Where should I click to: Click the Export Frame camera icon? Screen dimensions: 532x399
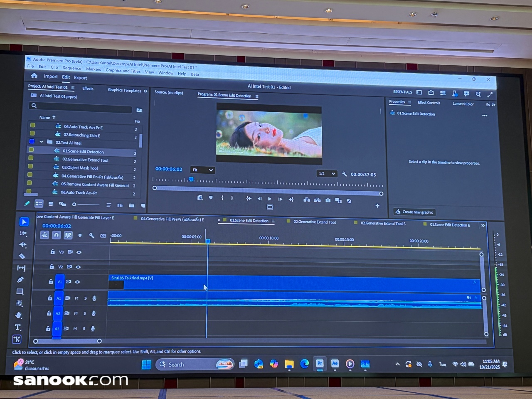(328, 200)
